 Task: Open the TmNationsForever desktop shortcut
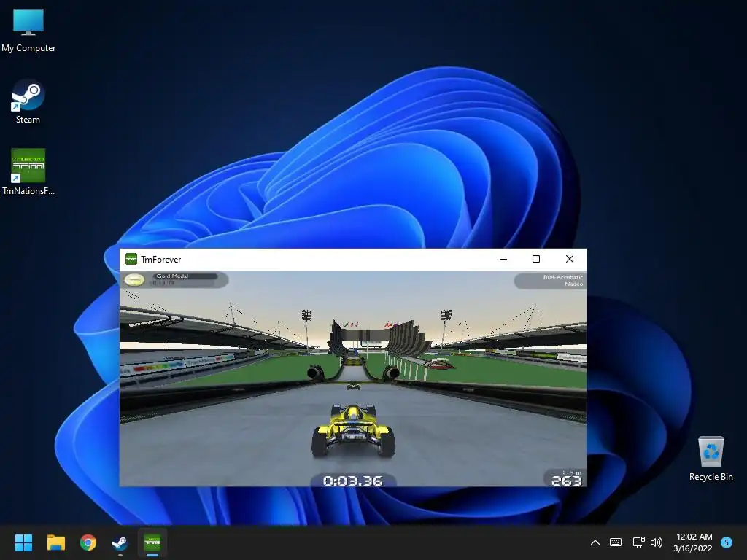coord(28,172)
